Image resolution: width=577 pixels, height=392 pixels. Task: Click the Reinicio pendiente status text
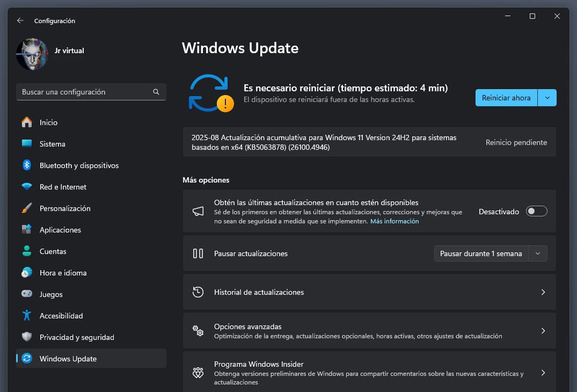click(x=516, y=142)
